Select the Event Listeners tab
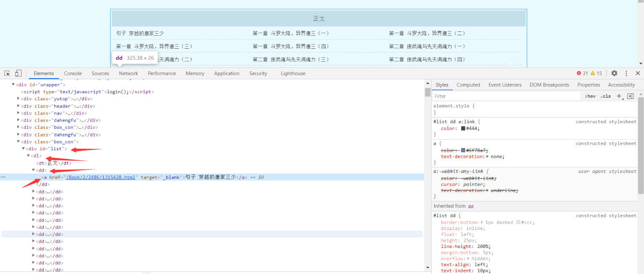Image resolution: width=644 pixels, height=274 pixels. pos(505,85)
